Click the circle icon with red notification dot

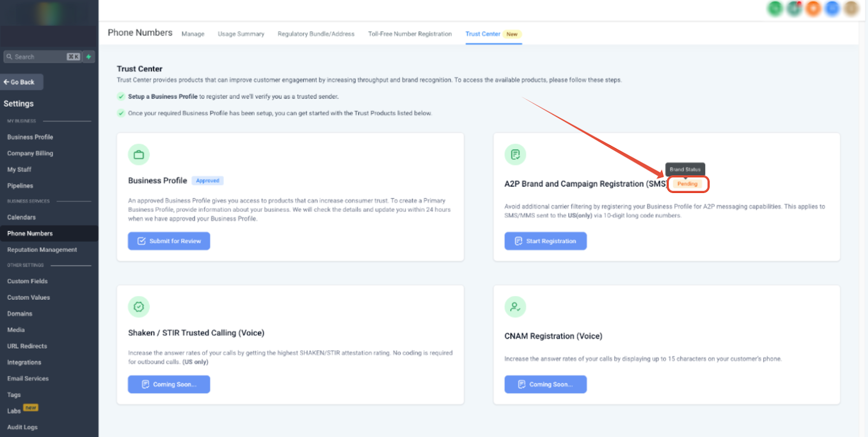click(x=795, y=8)
